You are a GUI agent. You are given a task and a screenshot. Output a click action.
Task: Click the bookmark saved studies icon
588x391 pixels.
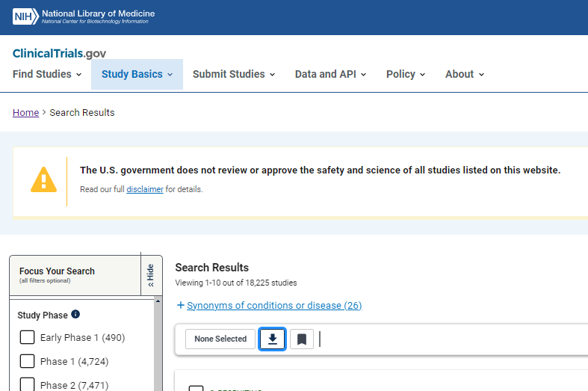302,339
